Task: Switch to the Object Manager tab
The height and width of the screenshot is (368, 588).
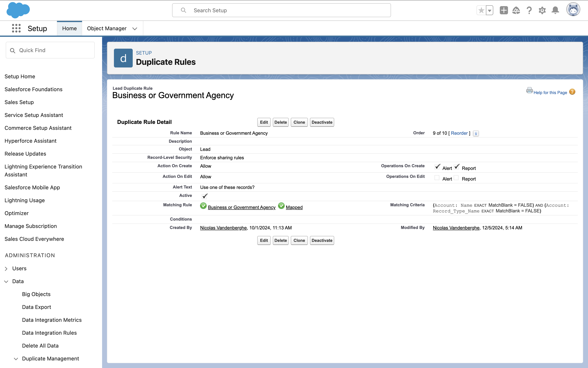Action: click(x=107, y=28)
